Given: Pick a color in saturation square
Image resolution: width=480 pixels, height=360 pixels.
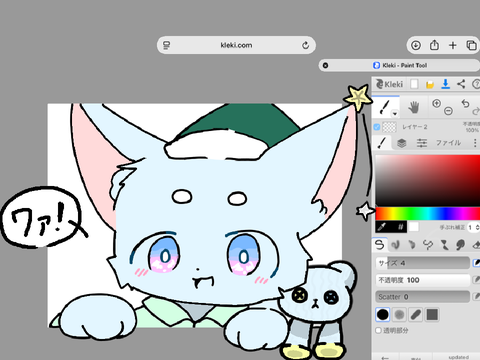Looking at the screenshot, I should tap(428, 180).
